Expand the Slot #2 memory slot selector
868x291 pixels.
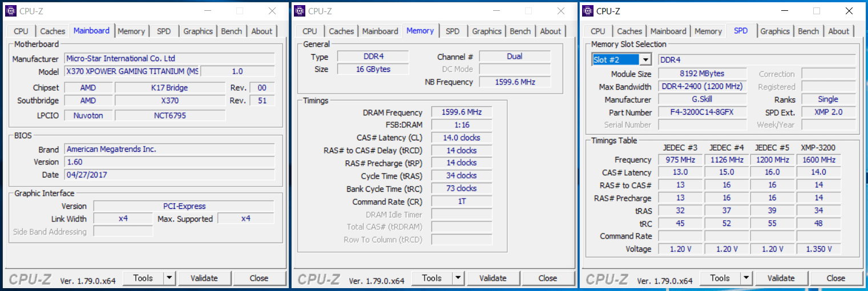[x=645, y=59]
